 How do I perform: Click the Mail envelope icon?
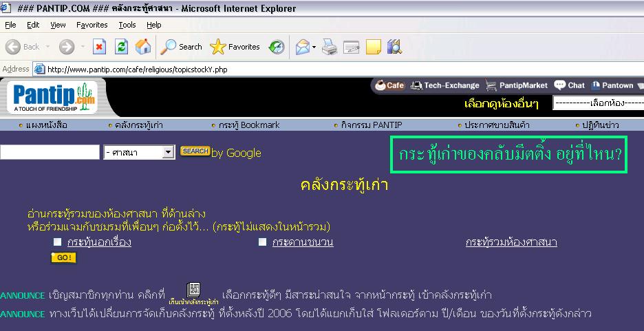point(303,47)
